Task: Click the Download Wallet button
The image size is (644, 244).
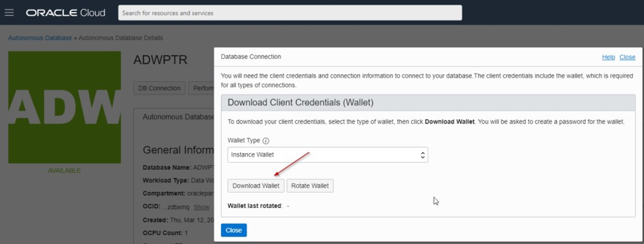Action: pyautogui.click(x=256, y=186)
